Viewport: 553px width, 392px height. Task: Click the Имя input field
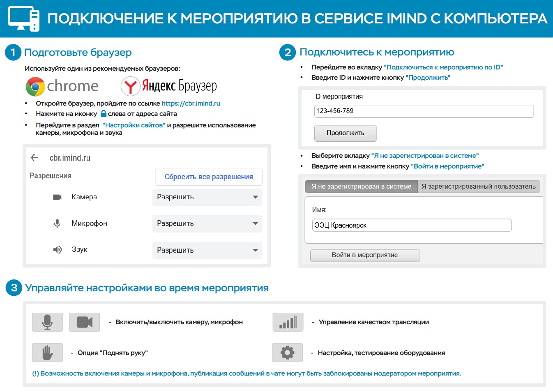point(412,225)
